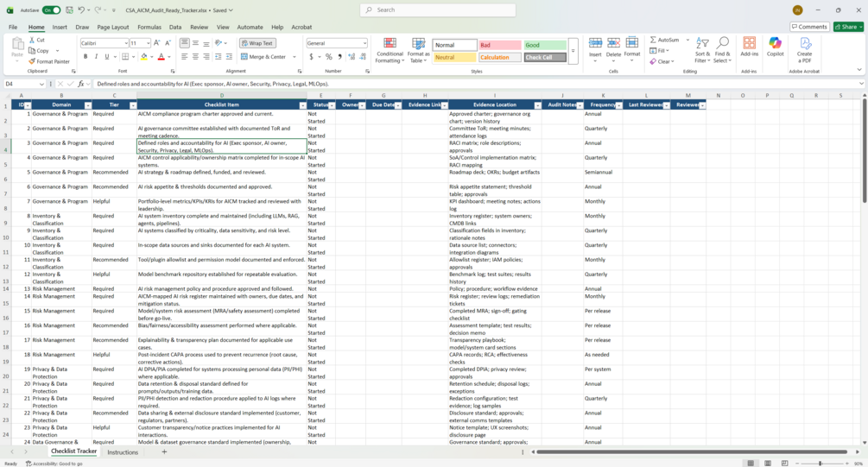
Task: Click the Decrease Font Size icon
Action: tap(168, 43)
